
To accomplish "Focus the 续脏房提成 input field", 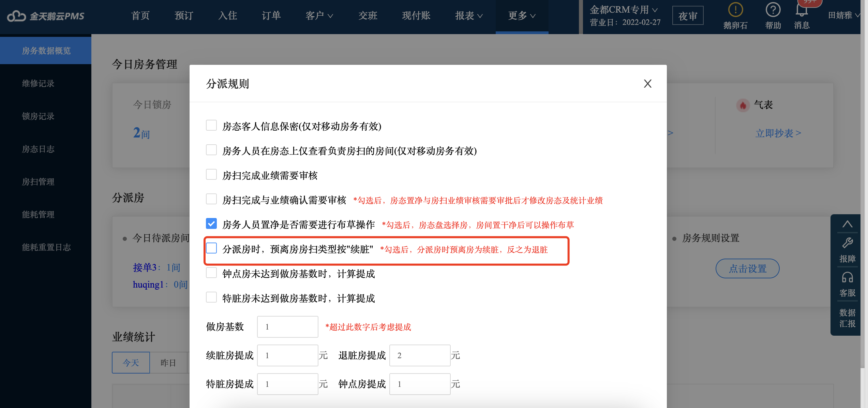I will point(287,355).
